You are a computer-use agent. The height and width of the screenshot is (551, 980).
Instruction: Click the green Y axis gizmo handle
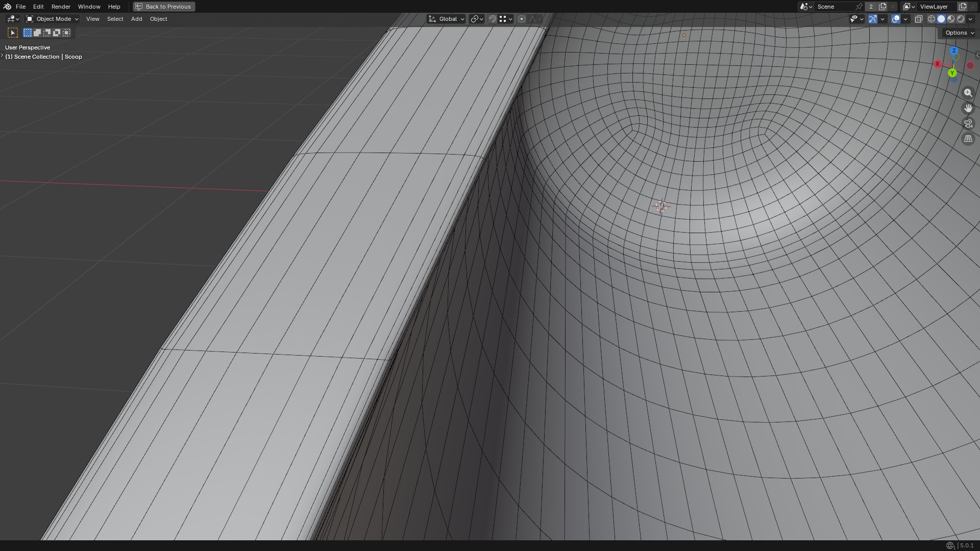952,73
